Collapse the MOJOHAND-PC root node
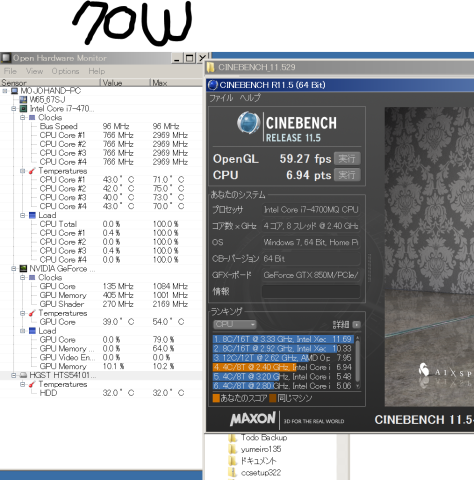The height and width of the screenshot is (480, 474). pos(5,91)
